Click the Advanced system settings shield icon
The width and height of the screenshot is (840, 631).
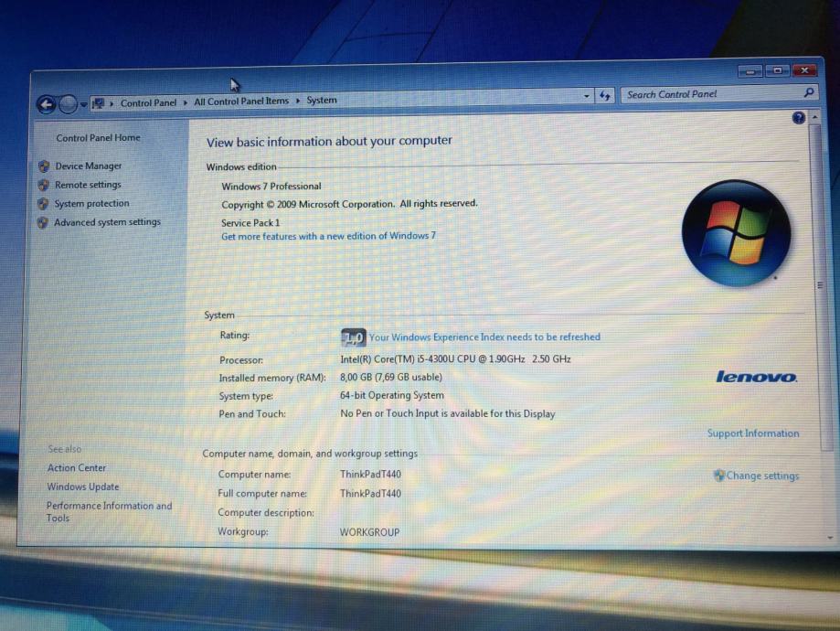click(x=43, y=223)
